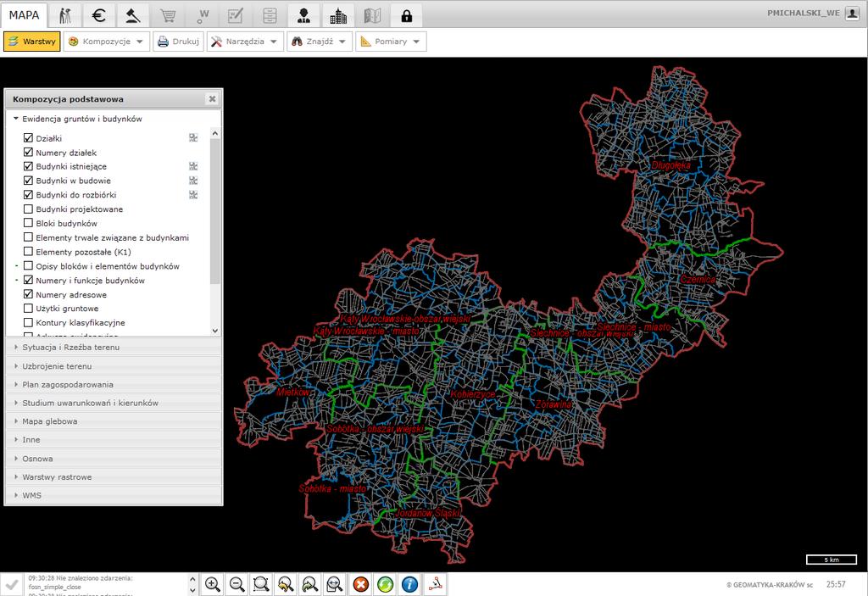Click the Drukuj print button
The height and width of the screenshot is (596, 868).
178,42
